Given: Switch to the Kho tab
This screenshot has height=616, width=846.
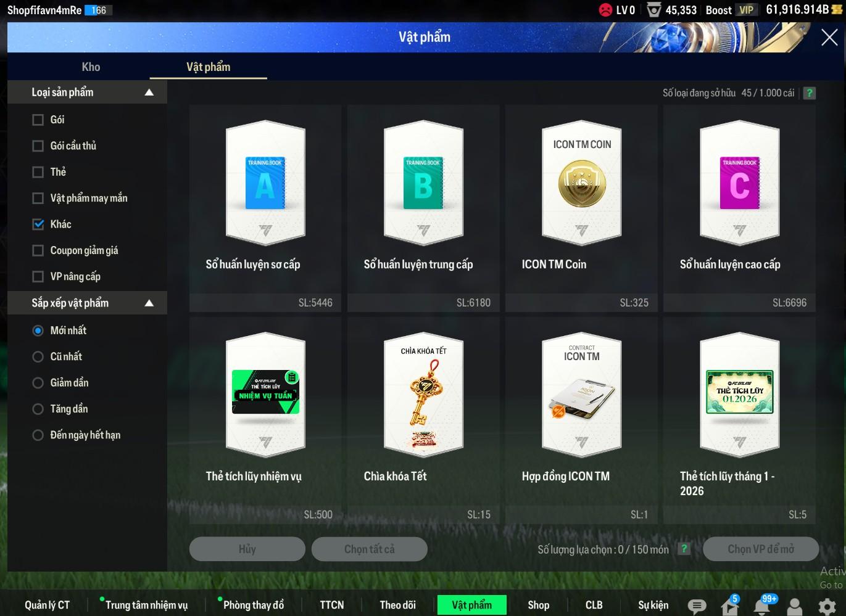Looking at the screenshot, I should pos(91,67).
